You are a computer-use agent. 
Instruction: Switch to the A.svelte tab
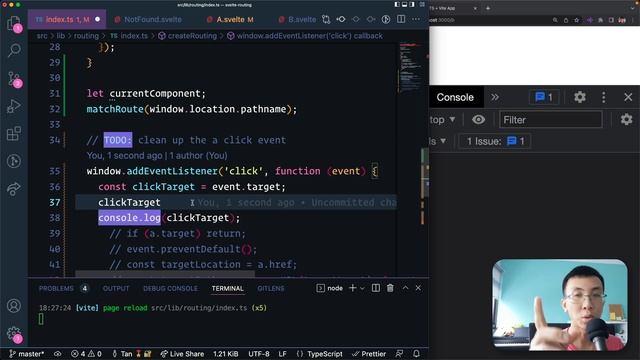[x=230, y=19]
